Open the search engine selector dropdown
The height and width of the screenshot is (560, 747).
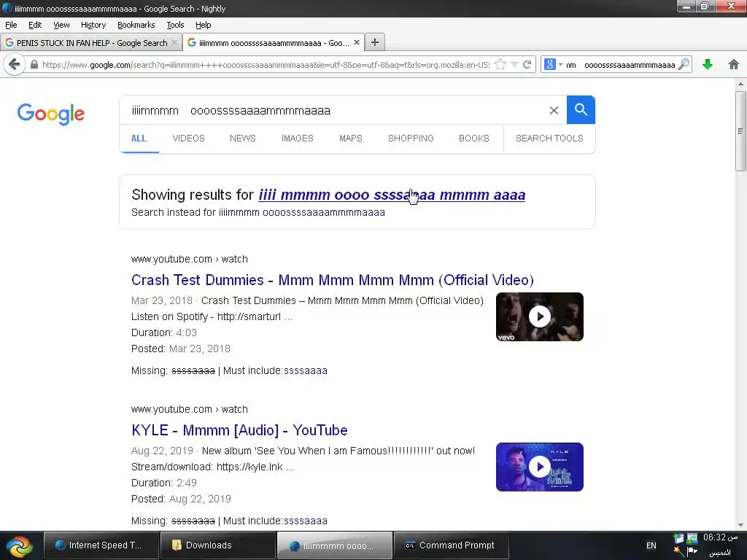553,64
